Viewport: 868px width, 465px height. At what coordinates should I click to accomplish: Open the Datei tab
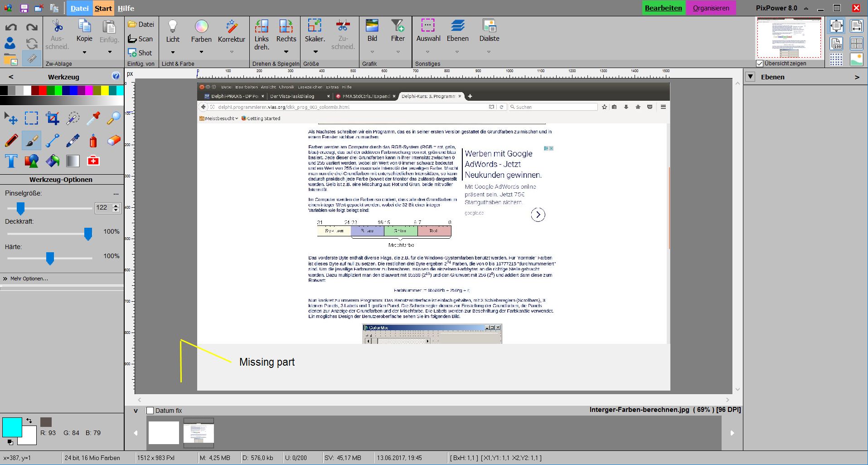[x=79, y=8]
